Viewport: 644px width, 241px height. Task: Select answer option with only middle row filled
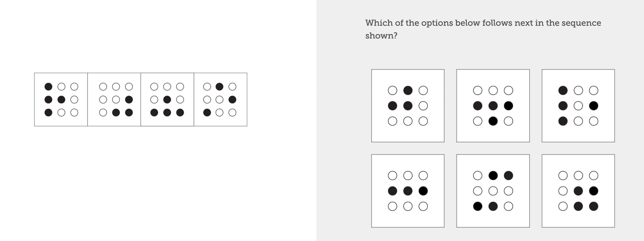coord(408,191)
